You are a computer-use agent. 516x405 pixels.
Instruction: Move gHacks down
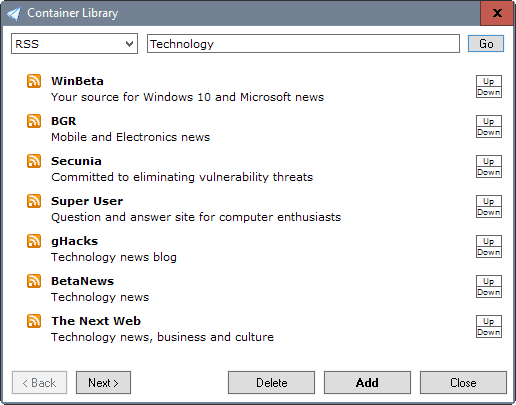point(489,252)
